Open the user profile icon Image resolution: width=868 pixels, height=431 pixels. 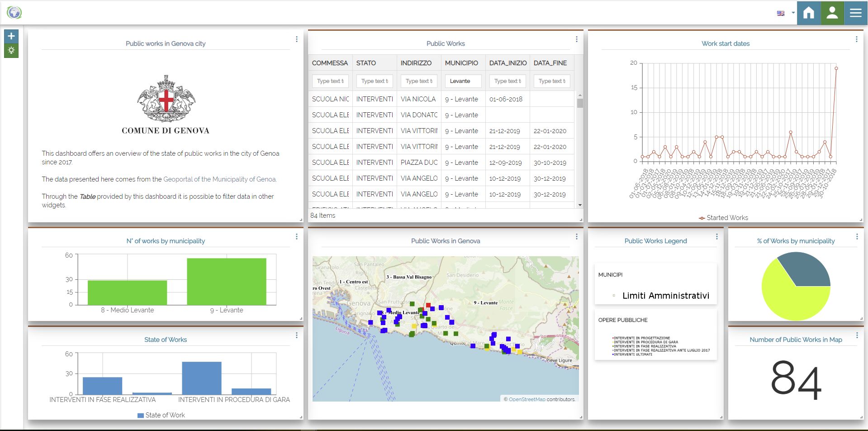pos(832,13)
